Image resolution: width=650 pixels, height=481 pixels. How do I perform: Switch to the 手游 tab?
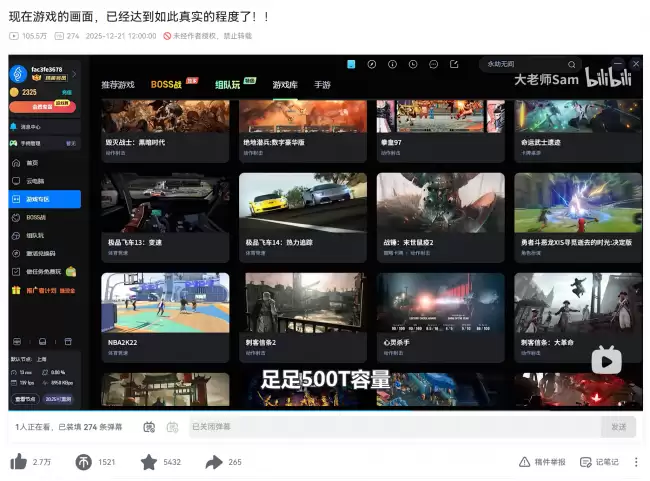322,85
